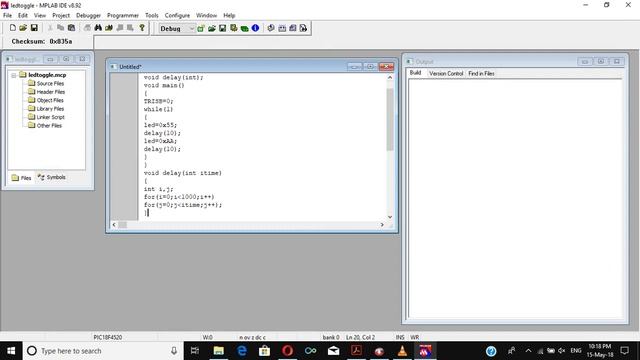Open the Programmer menu
The image size is (640, 360).
click(123, 15)
